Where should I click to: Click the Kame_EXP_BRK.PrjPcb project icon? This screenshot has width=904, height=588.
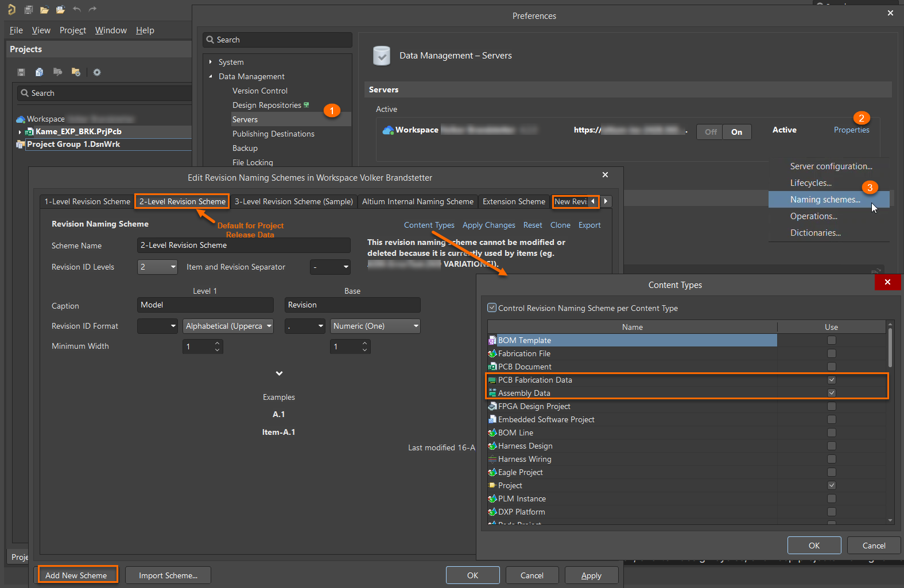pyautogui.click(x=29, y=132)
